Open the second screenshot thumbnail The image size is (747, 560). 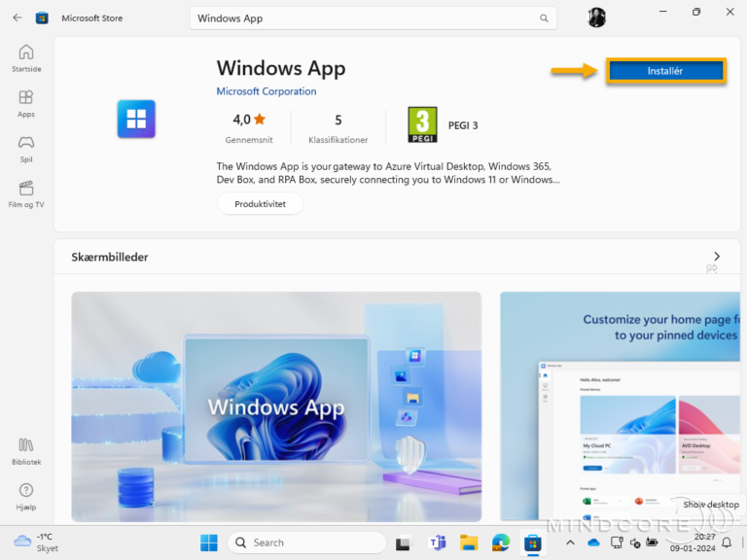622,406
